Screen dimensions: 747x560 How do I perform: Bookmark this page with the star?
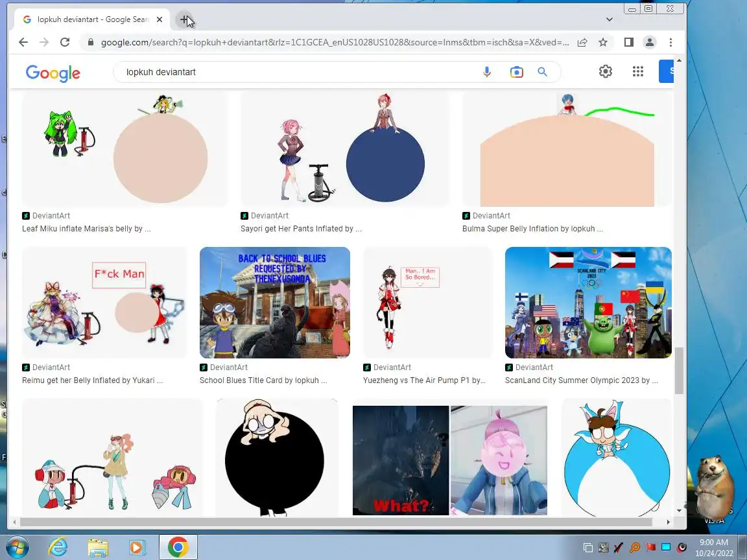pos(603,42)
